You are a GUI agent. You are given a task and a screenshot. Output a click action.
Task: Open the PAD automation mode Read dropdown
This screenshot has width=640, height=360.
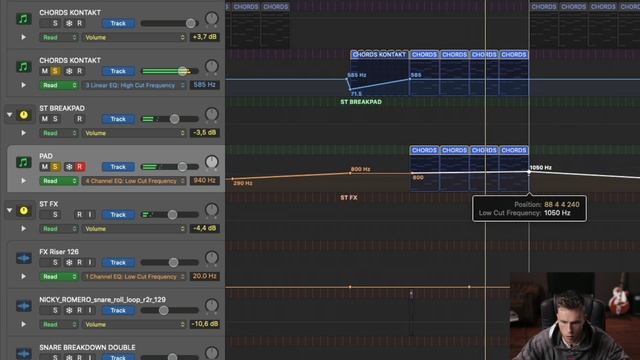point(58,181)
